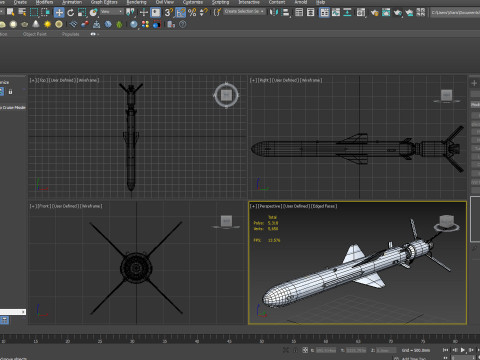This screenshot has width=480, height=360.
Task: Select the Rotate tool
Action: [71, 13]
